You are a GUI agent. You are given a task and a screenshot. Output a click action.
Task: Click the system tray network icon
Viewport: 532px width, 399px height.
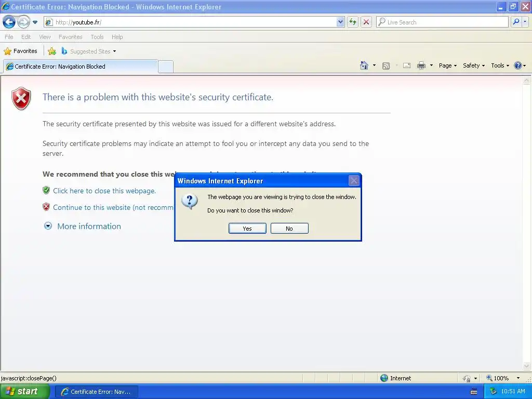point(493,392)
